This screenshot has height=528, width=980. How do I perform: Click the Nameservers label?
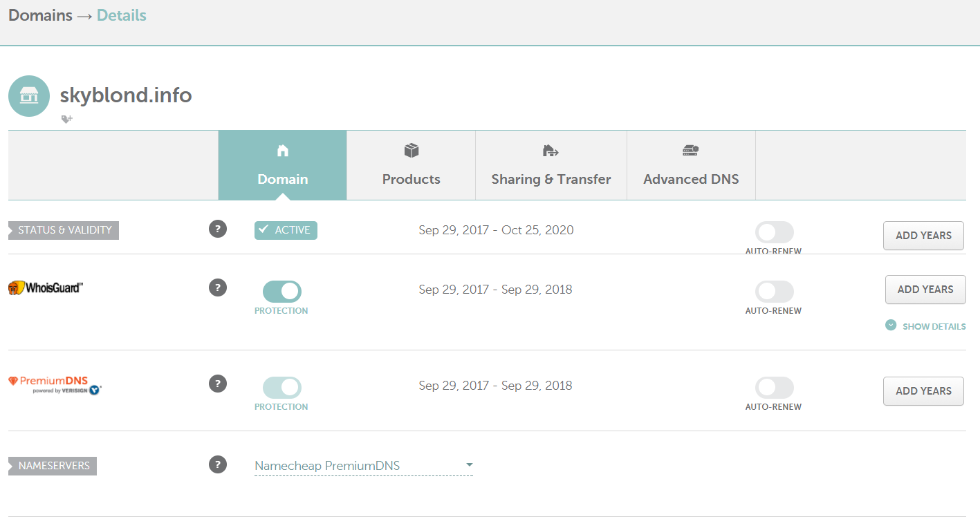tap(53, 466)
